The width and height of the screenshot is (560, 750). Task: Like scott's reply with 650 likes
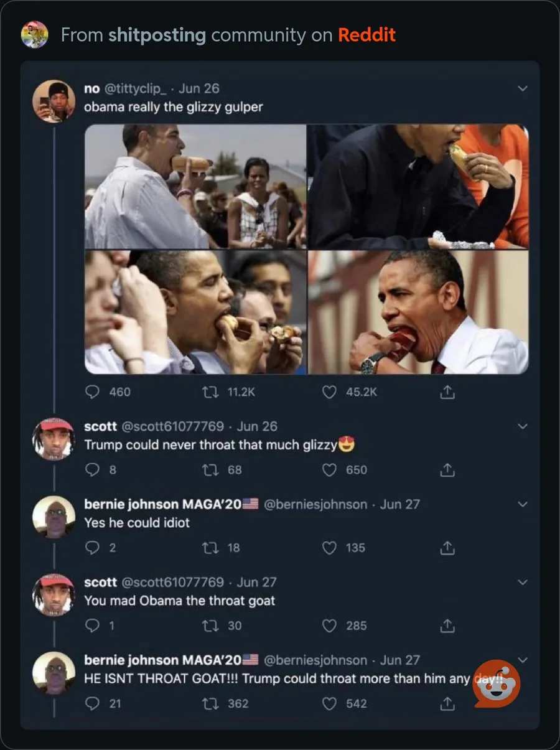click(x=330, y=470)
